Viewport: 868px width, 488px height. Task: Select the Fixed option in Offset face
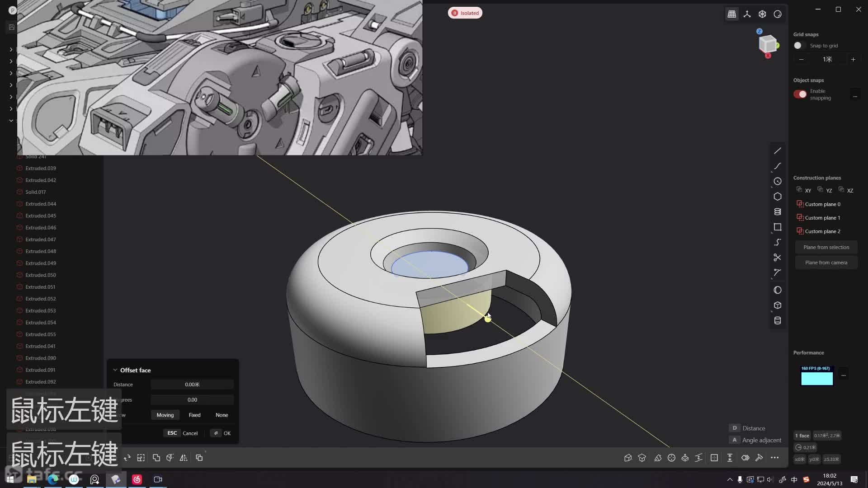pyautogui.click(x=195, y=415)
